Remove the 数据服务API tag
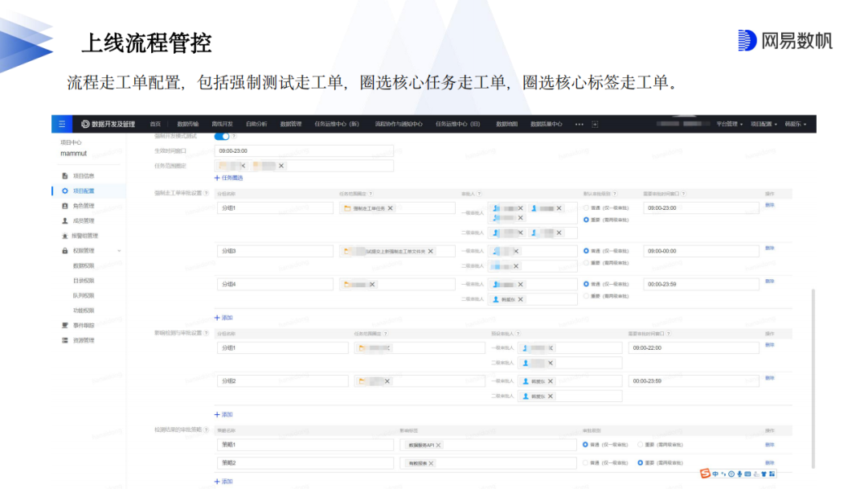868x489 pixels. pyautogui.click(x=439, y=446)
